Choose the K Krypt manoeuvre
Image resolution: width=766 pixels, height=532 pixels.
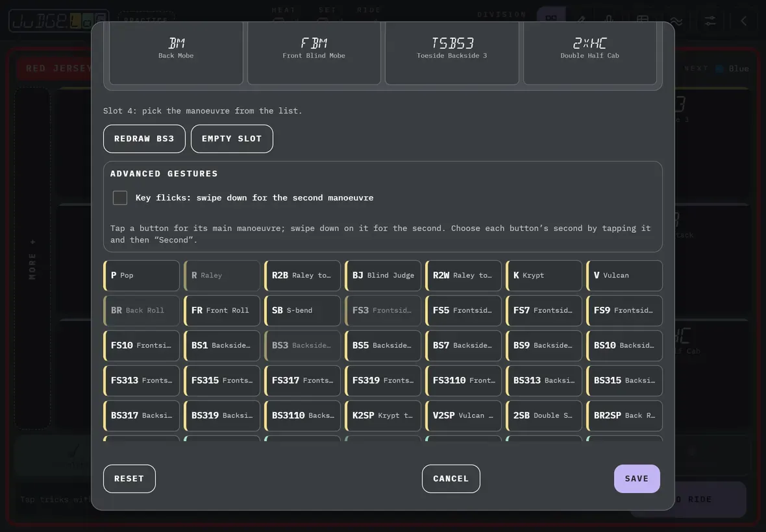point(544,275)
